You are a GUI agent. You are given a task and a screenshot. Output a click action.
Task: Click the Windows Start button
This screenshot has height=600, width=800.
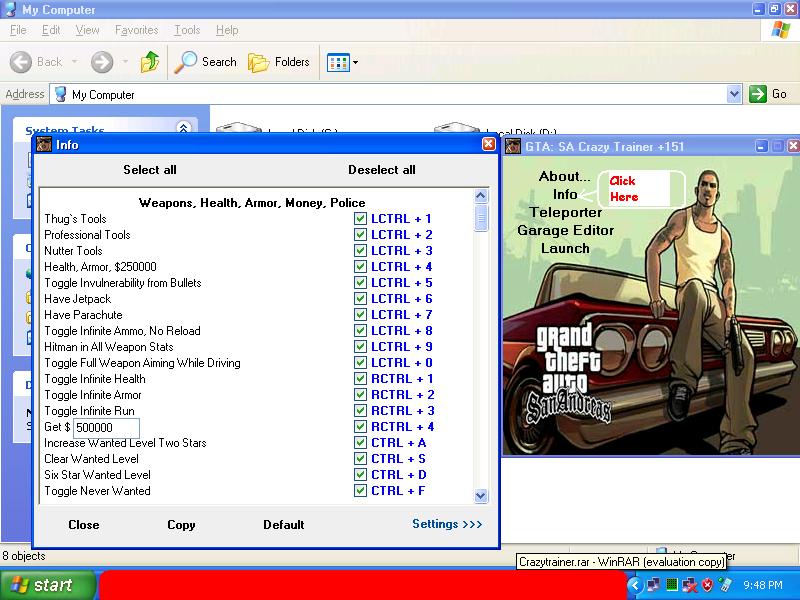(47, 585)
